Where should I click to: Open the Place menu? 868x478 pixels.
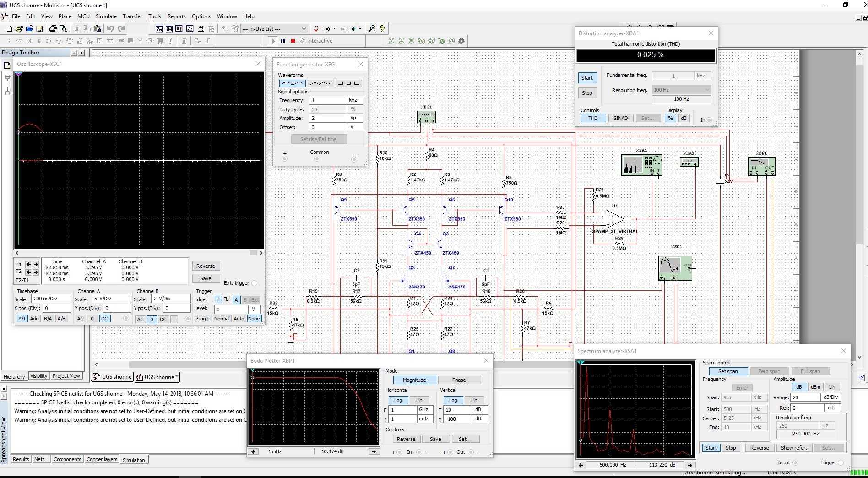point(65,16)
